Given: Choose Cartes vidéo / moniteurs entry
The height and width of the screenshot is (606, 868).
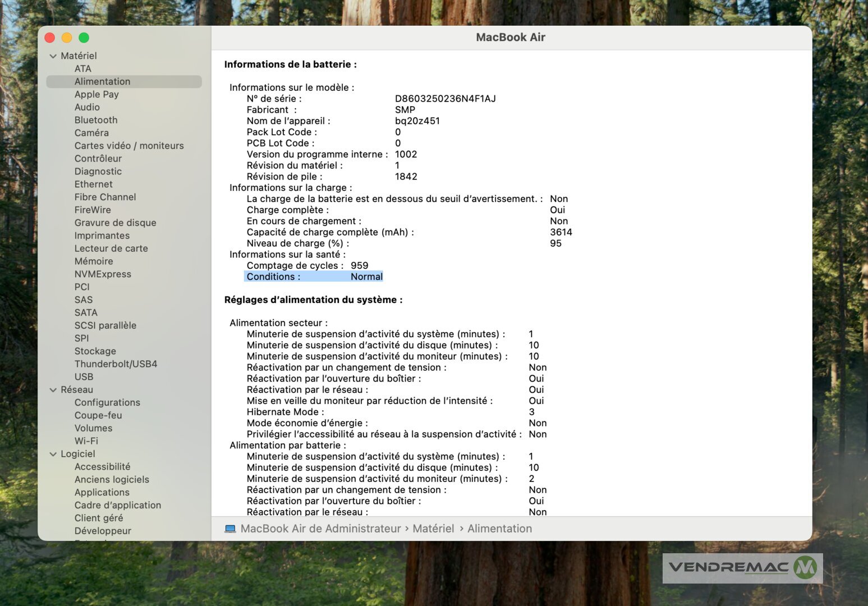Looking at the screenshot, I should click(x=129, y=146).
